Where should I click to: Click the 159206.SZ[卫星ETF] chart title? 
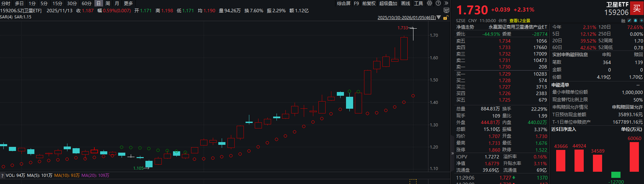pyautogui.click(x=21, y=11)
